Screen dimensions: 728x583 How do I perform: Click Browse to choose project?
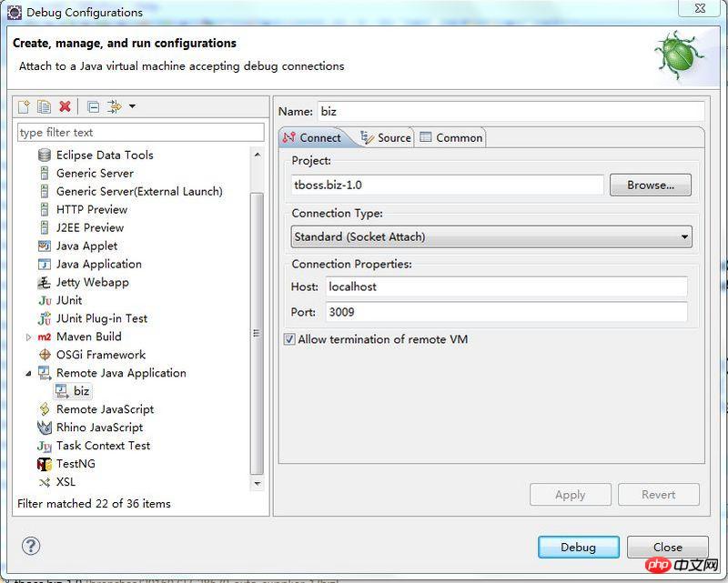[x=650, y=186]
